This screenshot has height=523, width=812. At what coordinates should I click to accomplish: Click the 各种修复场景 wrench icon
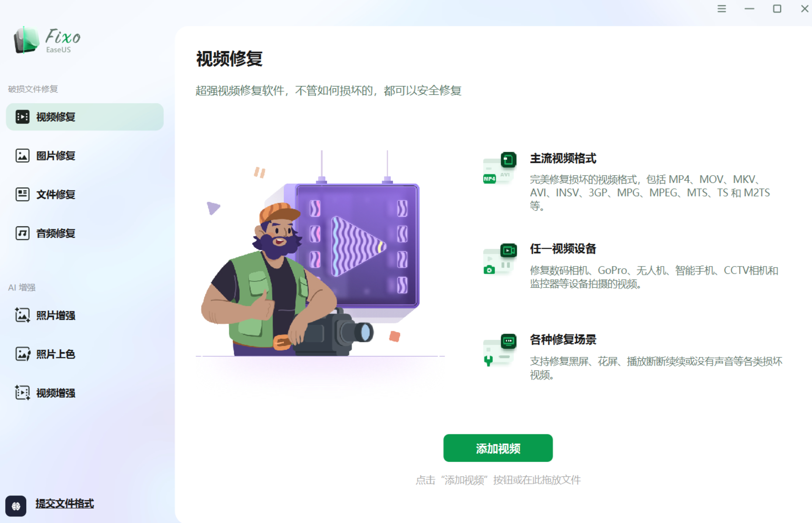coord(500,350)
